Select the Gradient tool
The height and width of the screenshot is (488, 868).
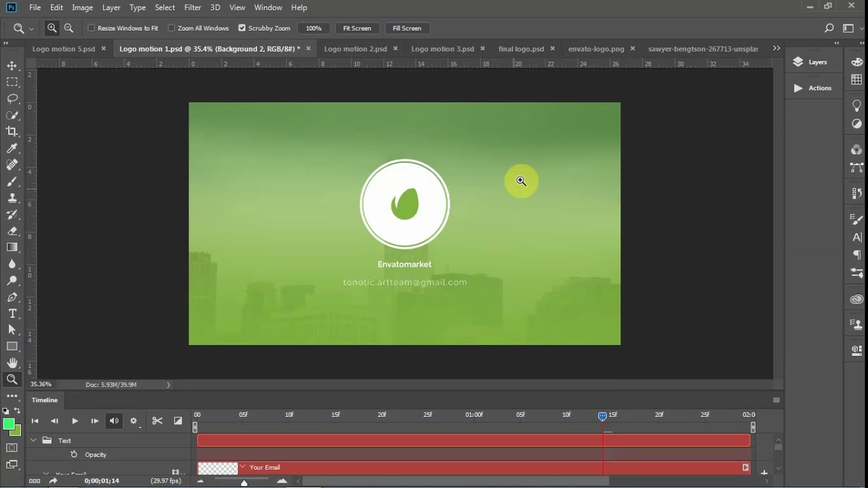[x=12, y=247]
